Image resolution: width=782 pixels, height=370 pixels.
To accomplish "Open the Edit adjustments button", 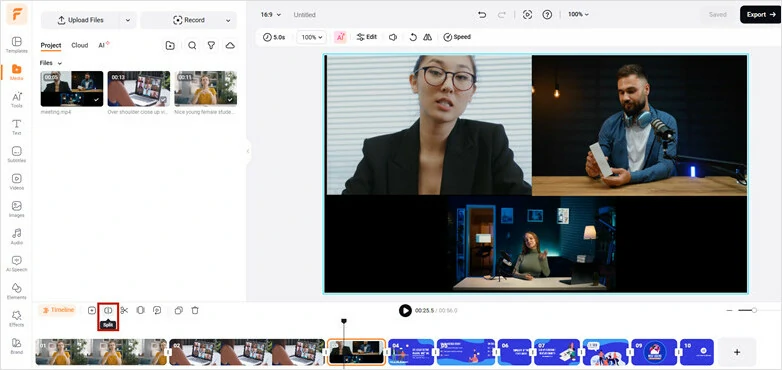I will (x=367, y=37).
